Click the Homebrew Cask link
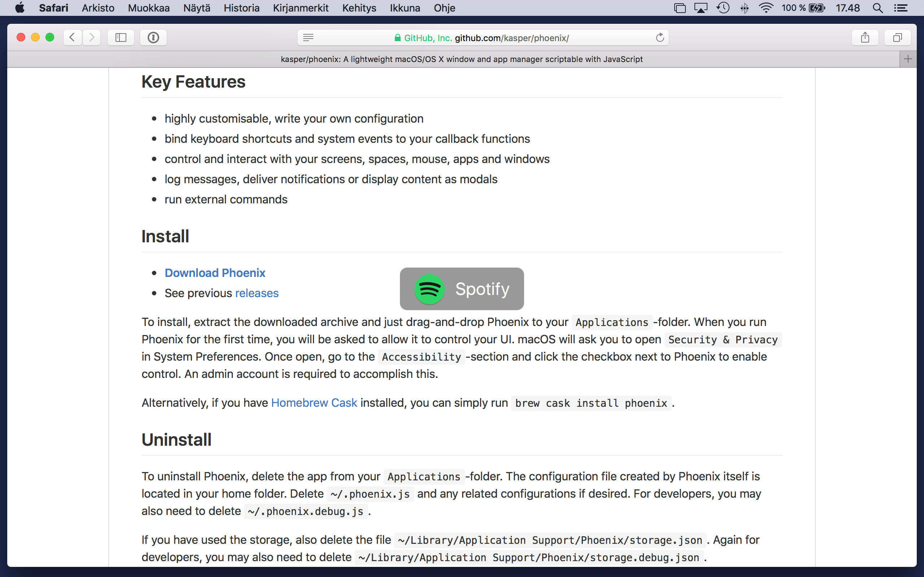The width and height of the screenshot is (924, 577). (x=314, y=402)
